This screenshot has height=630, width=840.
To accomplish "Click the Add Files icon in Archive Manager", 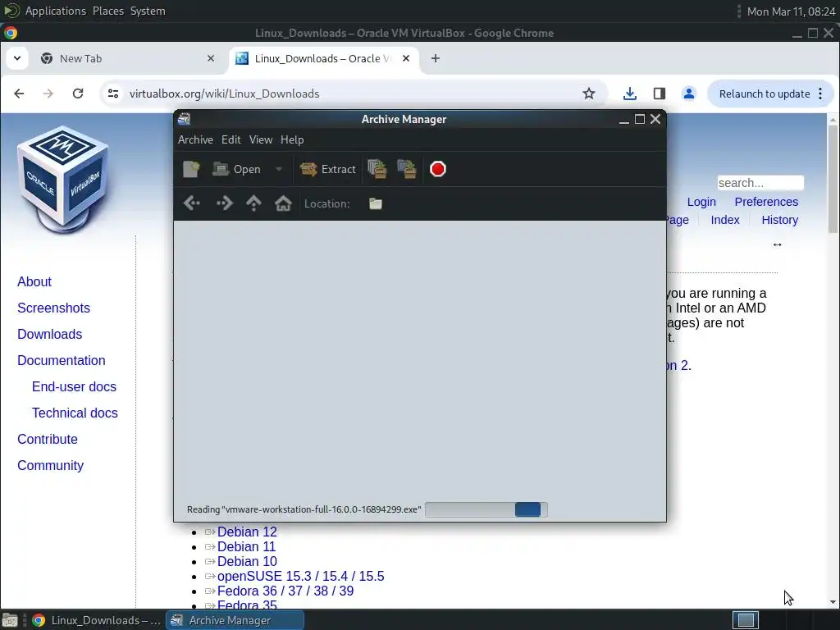I will 377,169.
